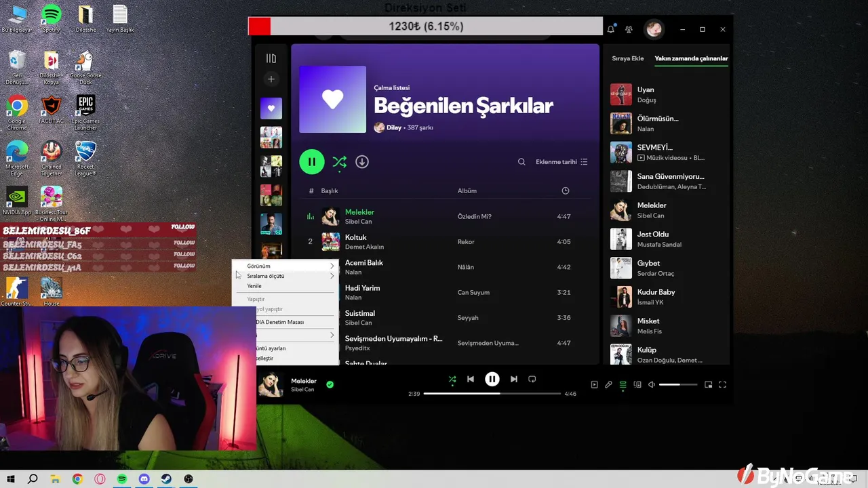Open the user profile avatar menu
Image resolution: width=868 pixels, height=488 pixels.
point(654,29)
